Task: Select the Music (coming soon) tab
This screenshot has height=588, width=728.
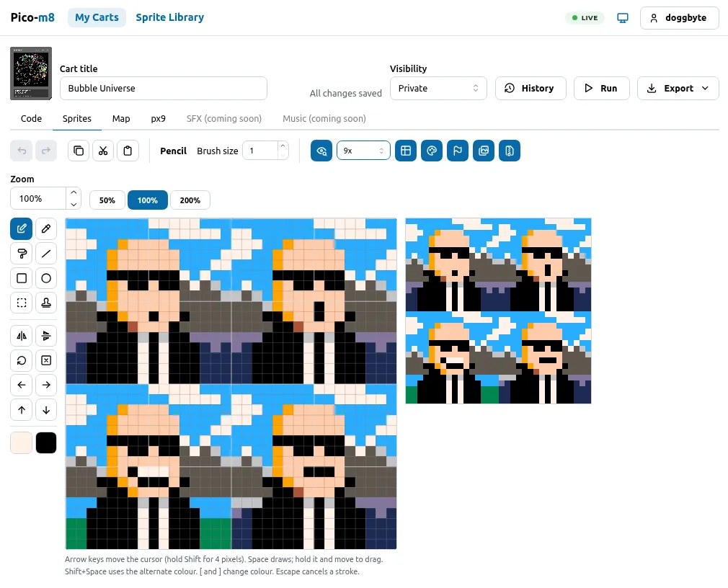Action: click(324, 118)
